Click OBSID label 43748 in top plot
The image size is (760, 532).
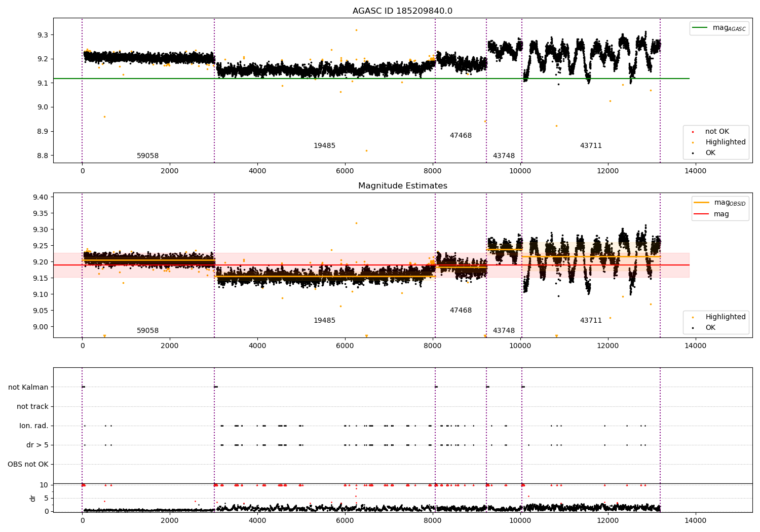click(x=504, y=156)
